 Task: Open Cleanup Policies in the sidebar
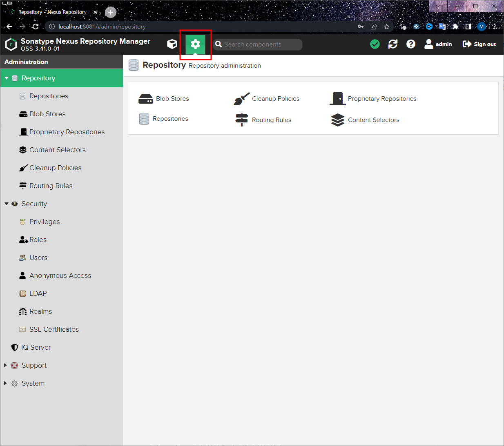[x=62, y=168]
